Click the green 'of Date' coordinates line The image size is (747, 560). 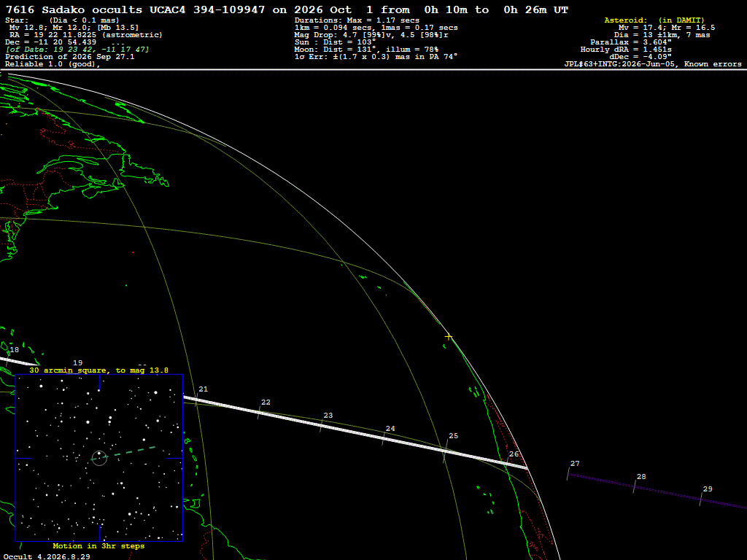[77, 50]
